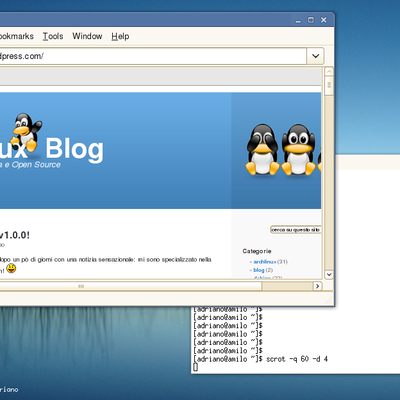Click the 'Open Source' tagline text
Image resolution: width=400 pixels, height=400 pixels.
tap(36, 165)
